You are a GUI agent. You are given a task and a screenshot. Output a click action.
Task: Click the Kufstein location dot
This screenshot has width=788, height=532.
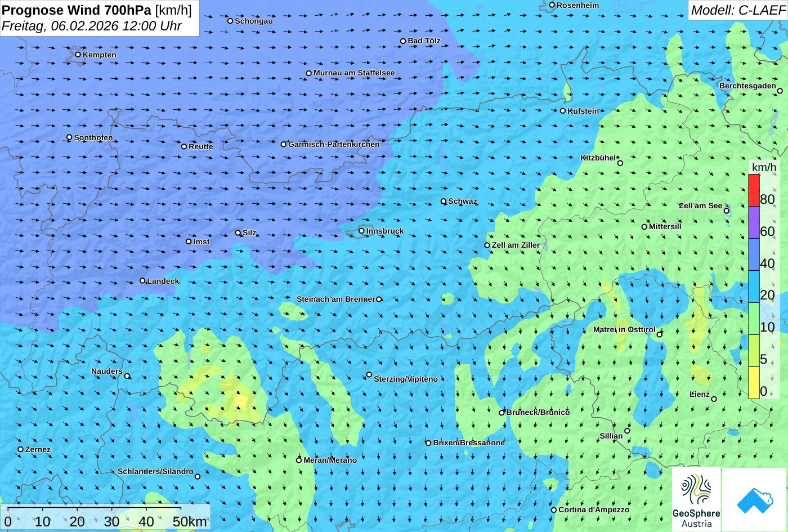pos(563,111)
